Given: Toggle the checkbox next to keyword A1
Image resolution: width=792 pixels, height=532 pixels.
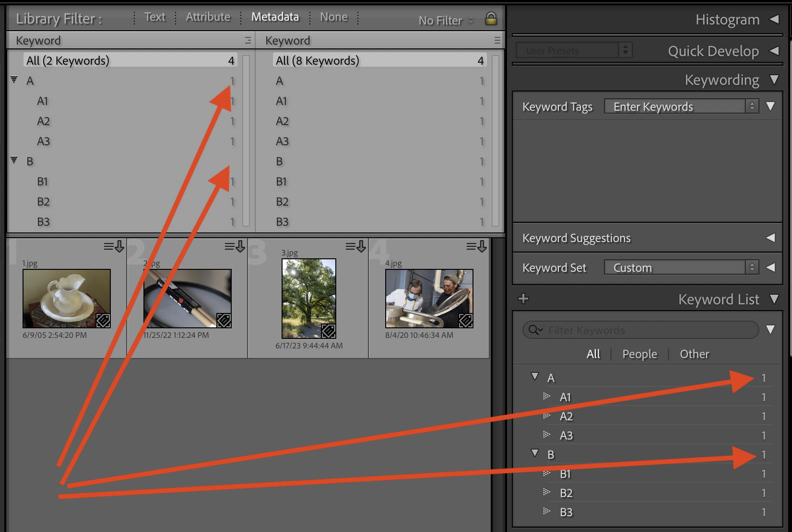Looking at the screenshot, I should pos(546,397).
